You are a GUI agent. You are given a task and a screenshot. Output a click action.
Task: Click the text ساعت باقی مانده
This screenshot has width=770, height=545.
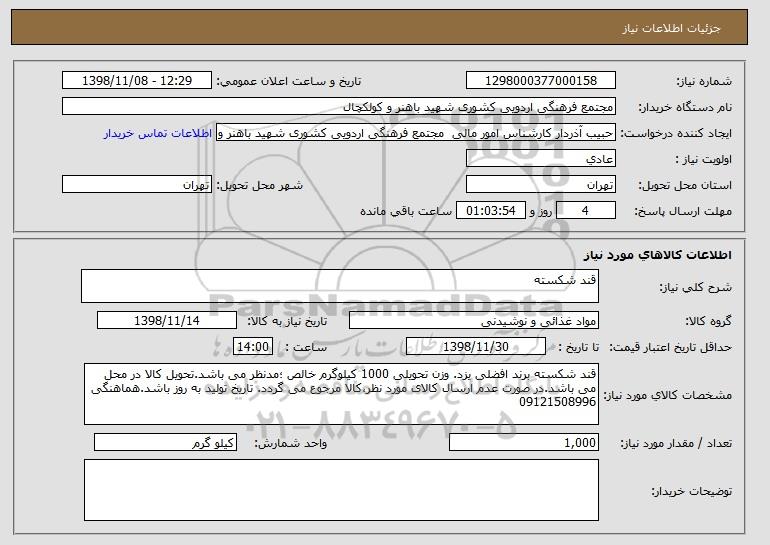click(x=406, y=211)
